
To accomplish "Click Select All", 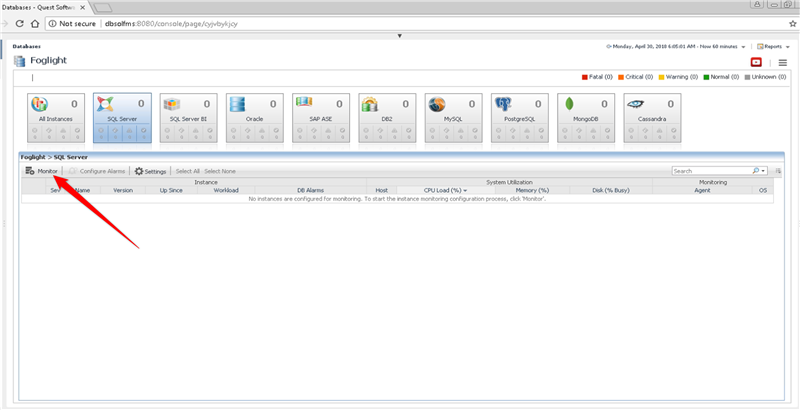I will point(188,171).
